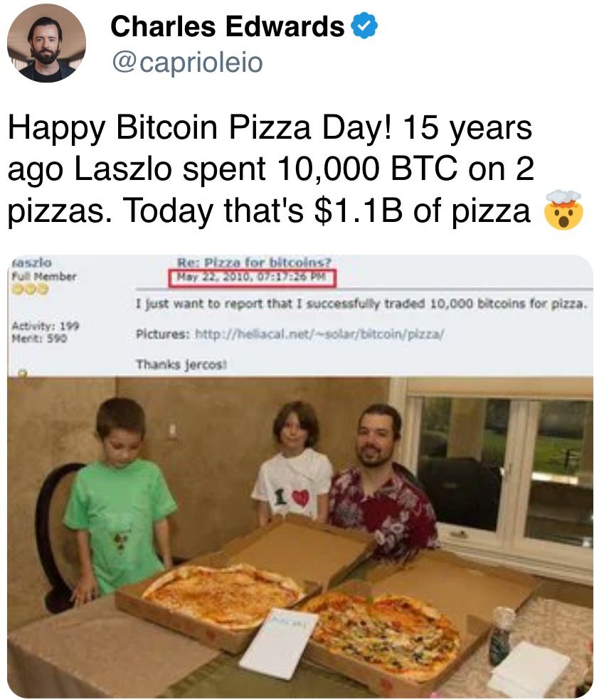Viewport: 594px width, 700px height.
Task: Open the 'Re: Pizza for bitcoins?' post title
Action: pos(254,262)
